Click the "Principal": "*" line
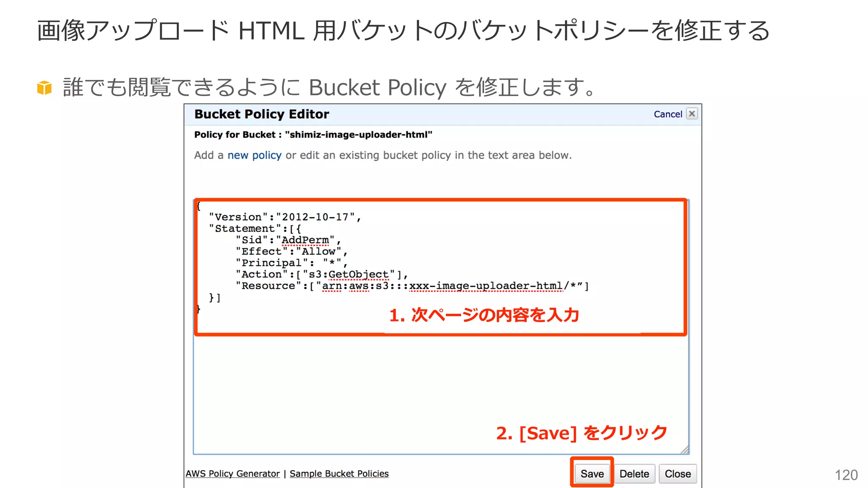The width and height of the screenshot is (868, 488). [x=292, y=263]
